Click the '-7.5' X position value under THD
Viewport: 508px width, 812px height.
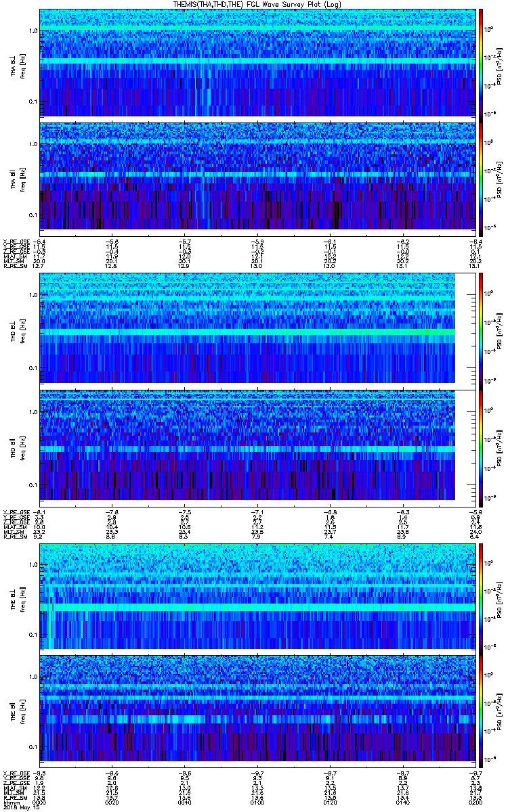[184, 512]
